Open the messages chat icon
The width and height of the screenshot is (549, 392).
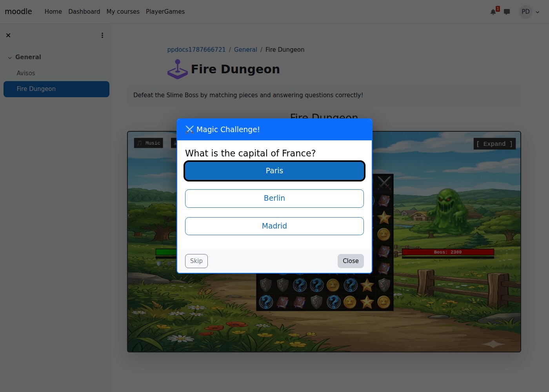507,12
